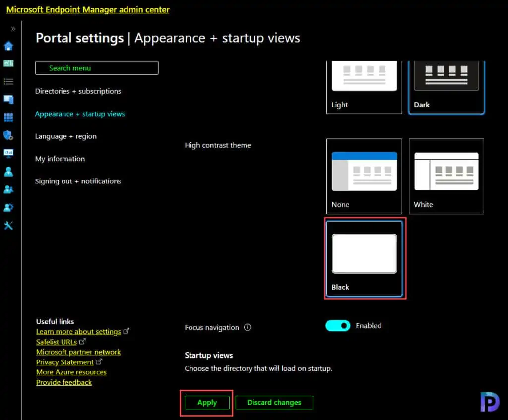Open Groups people icon in the sidebar

coord(8,189)
